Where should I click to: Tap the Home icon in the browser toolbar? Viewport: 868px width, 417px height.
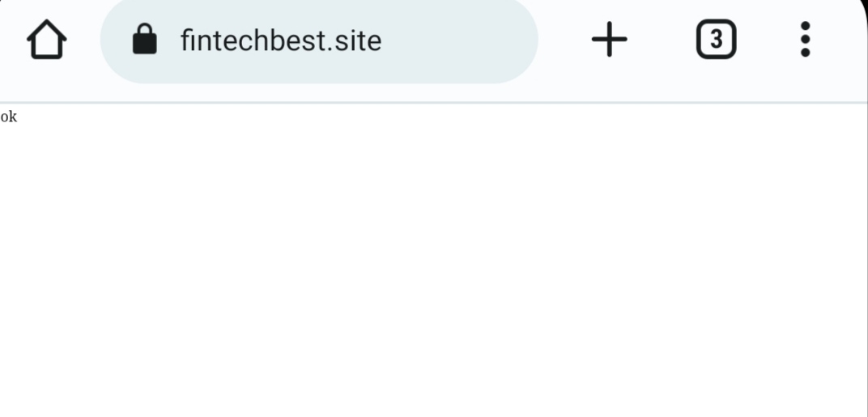point(45,40)
